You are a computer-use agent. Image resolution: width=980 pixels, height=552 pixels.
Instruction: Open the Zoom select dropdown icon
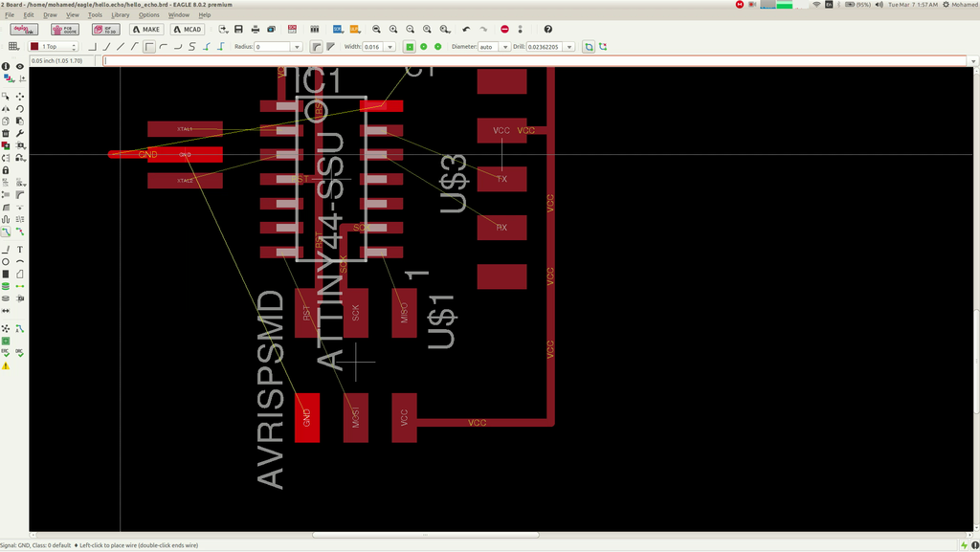(x=444, y=30)
